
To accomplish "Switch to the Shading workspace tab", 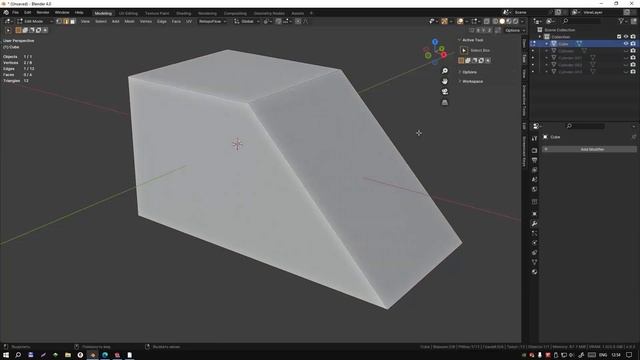I will [x=183, y=13].
